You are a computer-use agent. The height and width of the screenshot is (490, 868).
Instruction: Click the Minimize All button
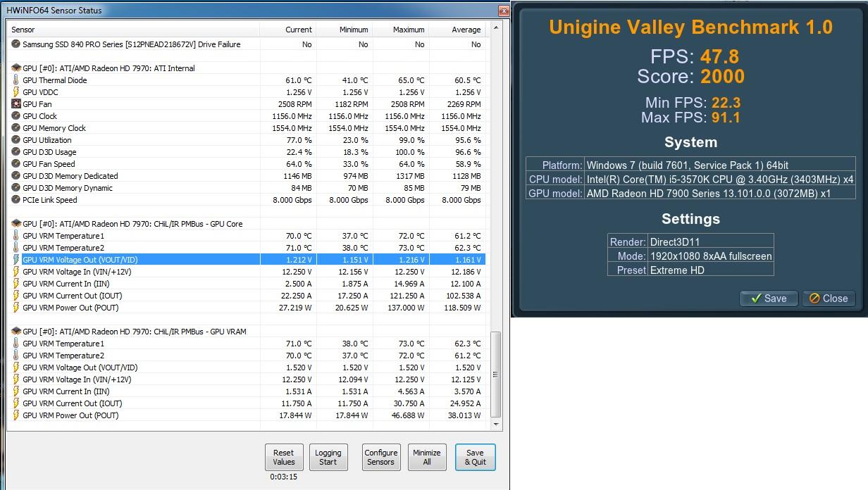427,458
